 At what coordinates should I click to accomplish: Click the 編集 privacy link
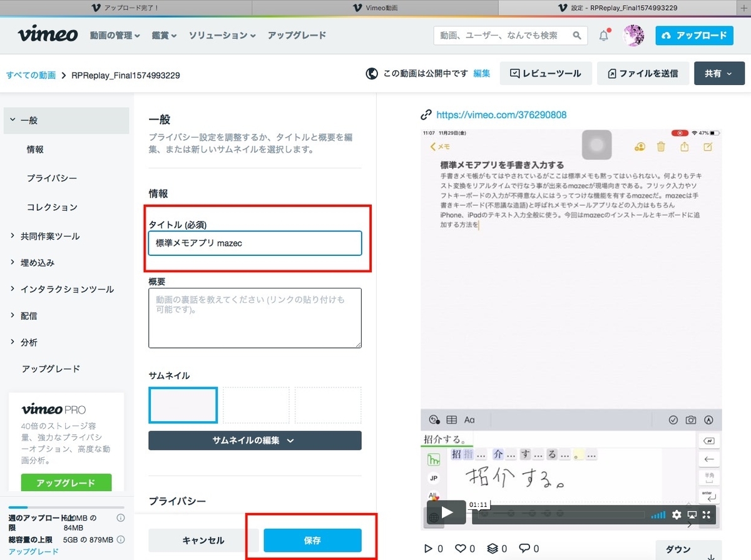(482, 73)
